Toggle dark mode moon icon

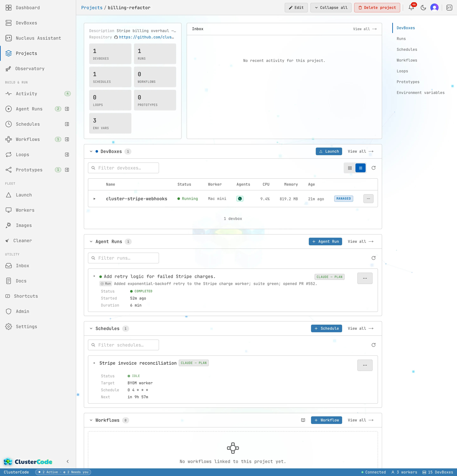(x=423, y=7)
